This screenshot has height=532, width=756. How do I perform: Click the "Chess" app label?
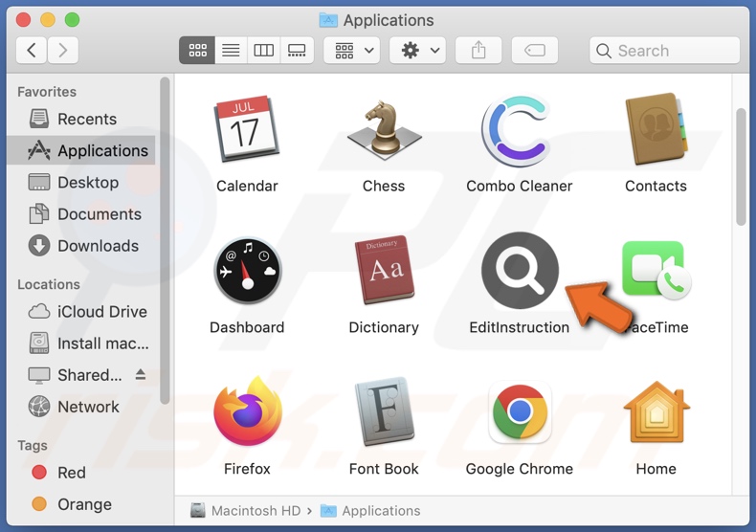click(x=384, y=186)
